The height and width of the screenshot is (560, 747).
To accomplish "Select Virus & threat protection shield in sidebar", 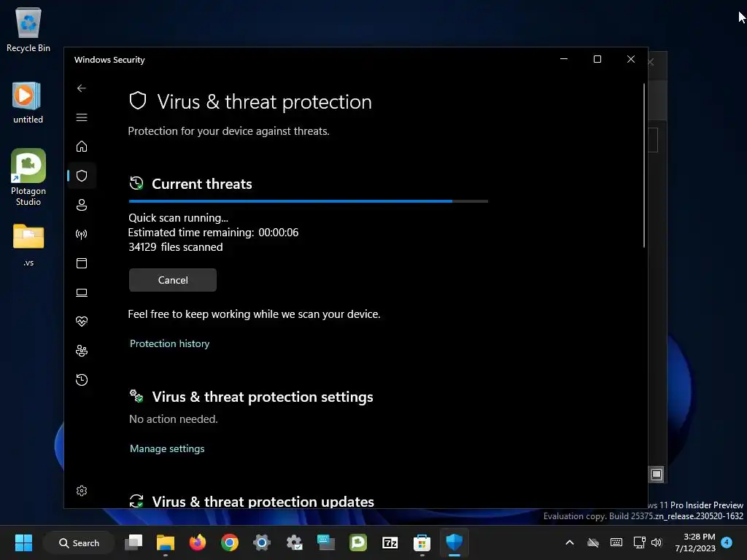I will click(82, 176).
